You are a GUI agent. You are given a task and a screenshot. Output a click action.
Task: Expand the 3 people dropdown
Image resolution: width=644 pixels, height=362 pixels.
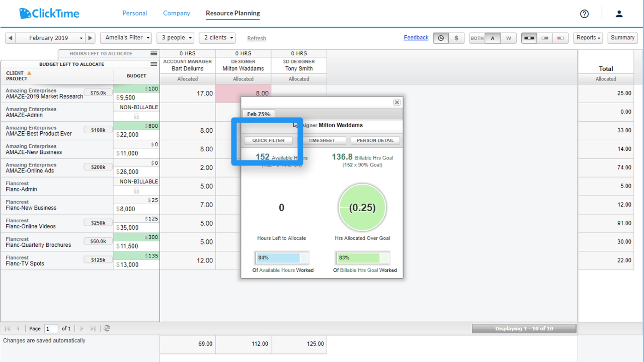(177, 38)
